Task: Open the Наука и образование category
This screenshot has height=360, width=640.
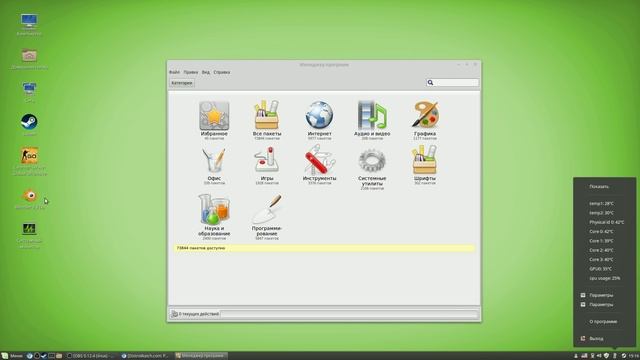Action: 214,217
